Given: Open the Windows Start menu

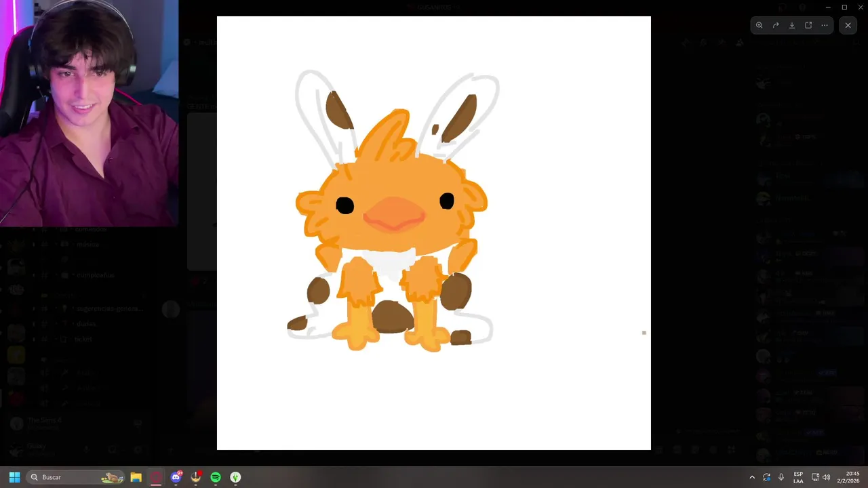Looking at the screenshot, I should coord(14,477).
